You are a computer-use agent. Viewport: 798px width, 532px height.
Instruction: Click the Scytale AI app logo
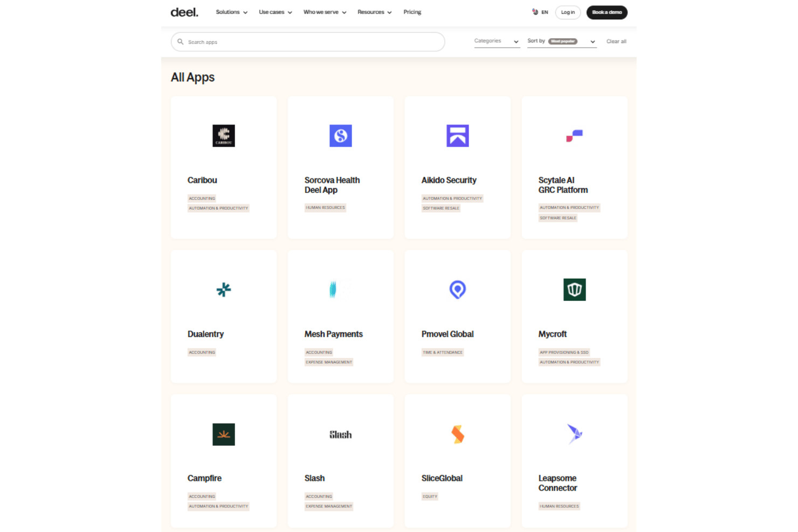575,136
